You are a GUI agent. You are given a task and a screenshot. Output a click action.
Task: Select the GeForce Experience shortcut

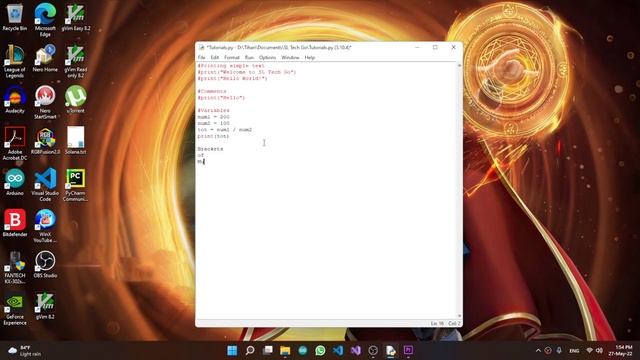pos(15,309)
